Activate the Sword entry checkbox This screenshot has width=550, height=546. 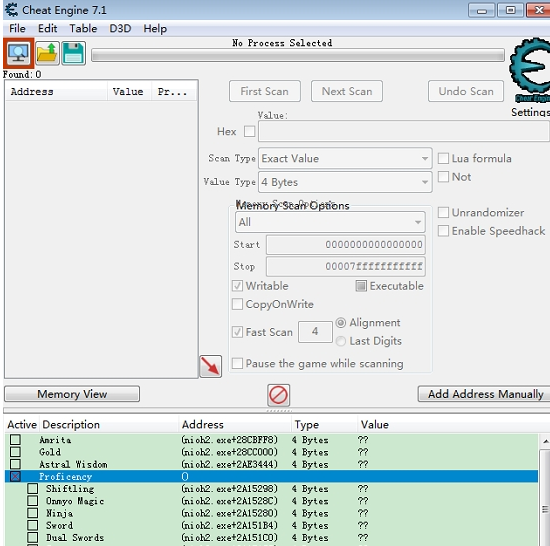tap(33, 525)
